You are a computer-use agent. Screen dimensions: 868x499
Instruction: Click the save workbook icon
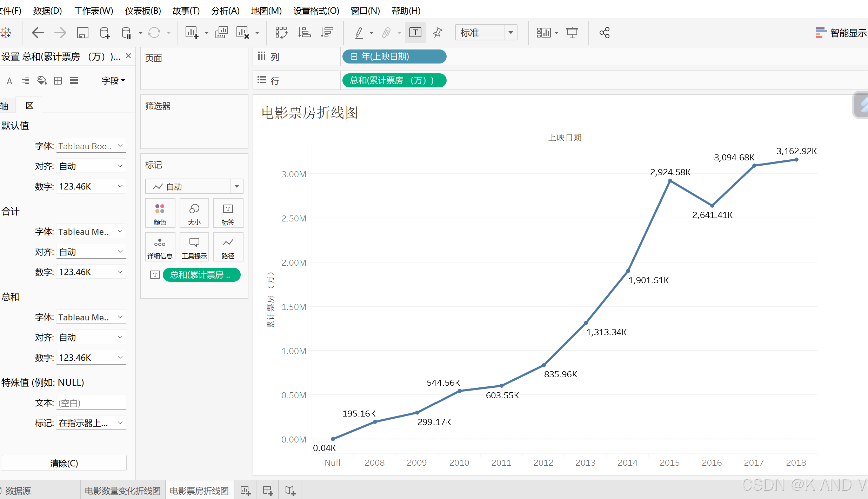(x=82, y=33)
